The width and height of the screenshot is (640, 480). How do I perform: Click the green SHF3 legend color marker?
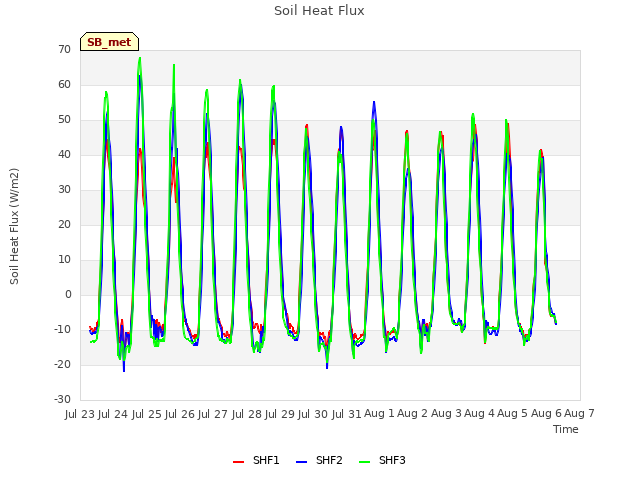click(364, 462)
